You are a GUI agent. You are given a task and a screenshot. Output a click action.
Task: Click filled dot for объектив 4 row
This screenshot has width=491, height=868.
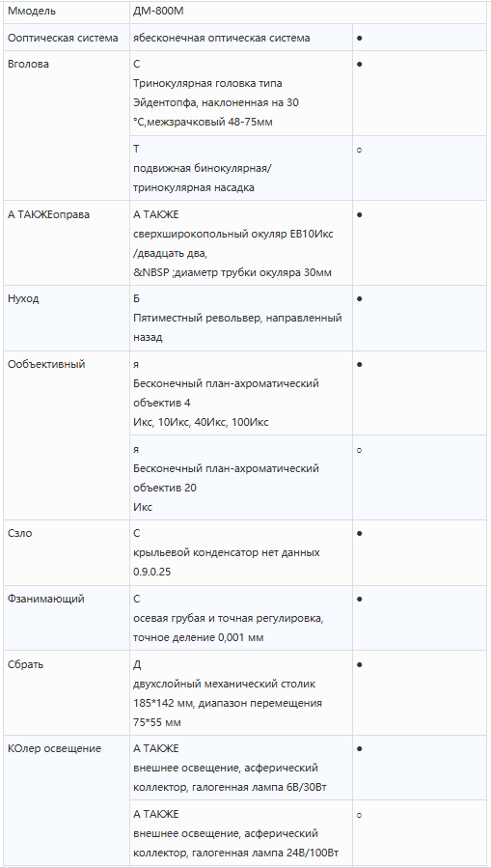pos(360,364)
